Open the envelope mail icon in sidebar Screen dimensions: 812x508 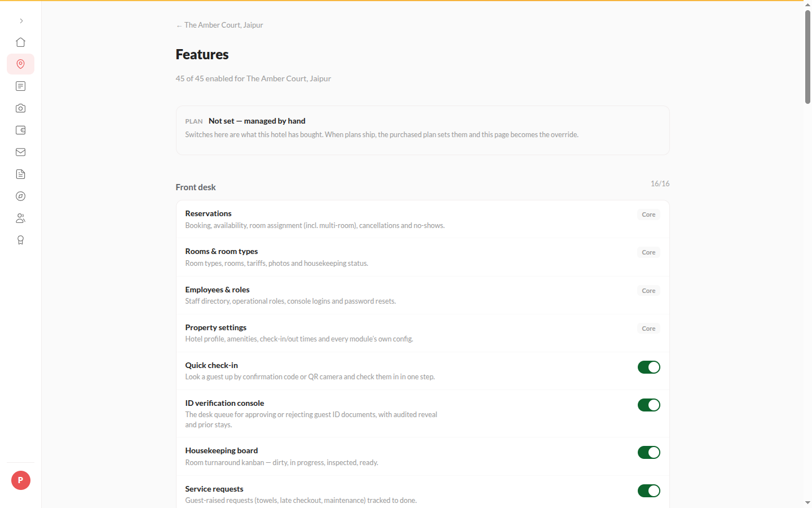[x=21, y=152]
